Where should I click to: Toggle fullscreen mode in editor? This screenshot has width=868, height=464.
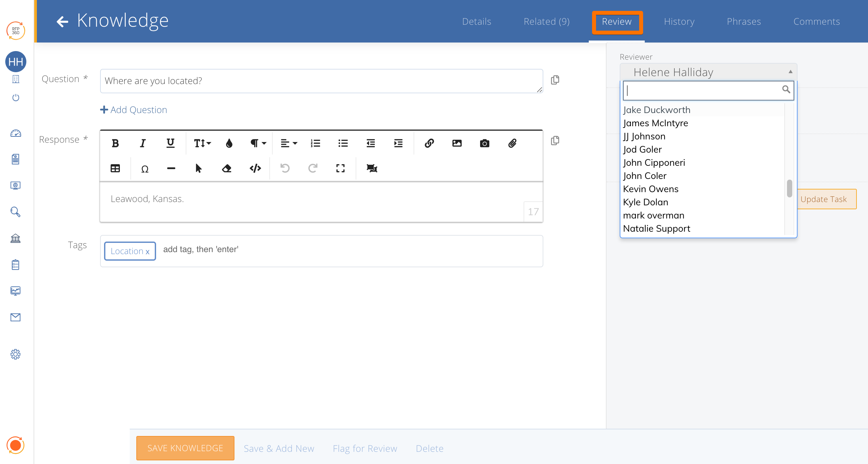pyautogui.click(x=340, y=168)
